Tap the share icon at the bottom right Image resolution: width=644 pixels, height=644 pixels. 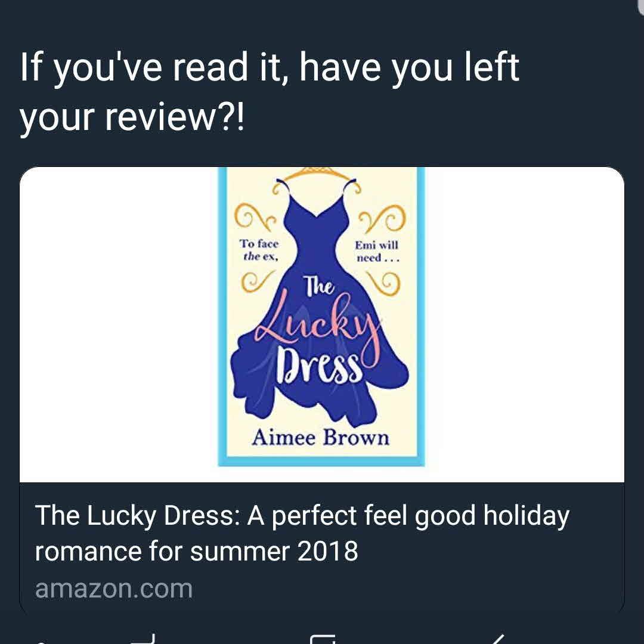pyautogui.click(x=497, y=639)
